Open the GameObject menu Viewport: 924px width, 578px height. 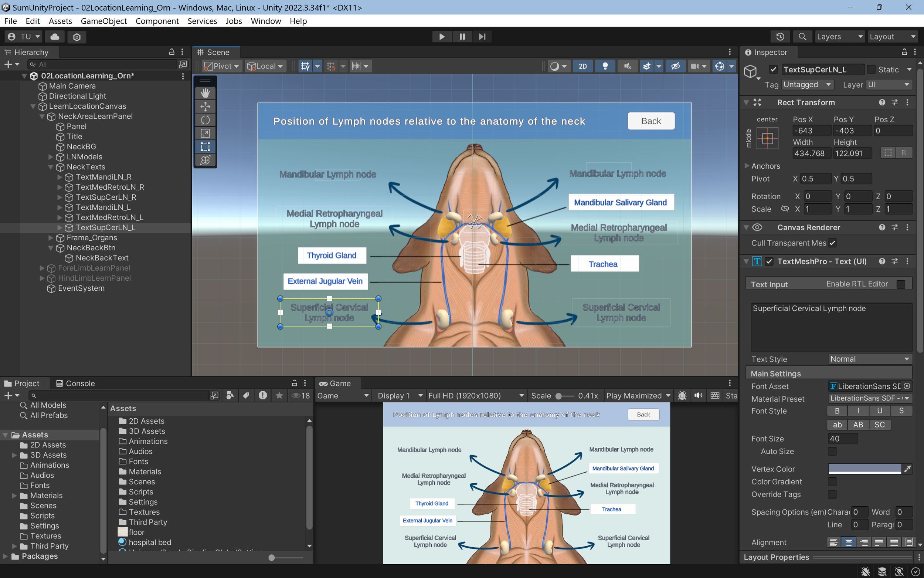click(103, 21)
